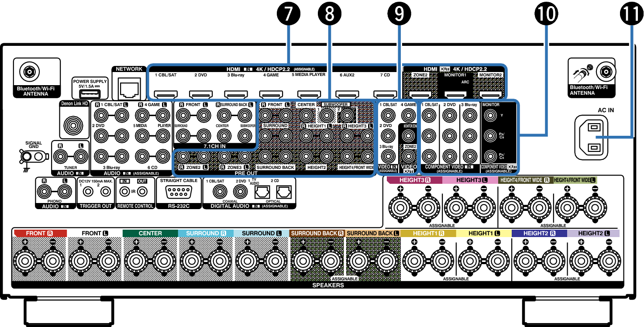This screenshot has height=327, width=644.
Task: Click the POWER SUPPLY 5V/1.5A USB port
Action: [89, 94]
